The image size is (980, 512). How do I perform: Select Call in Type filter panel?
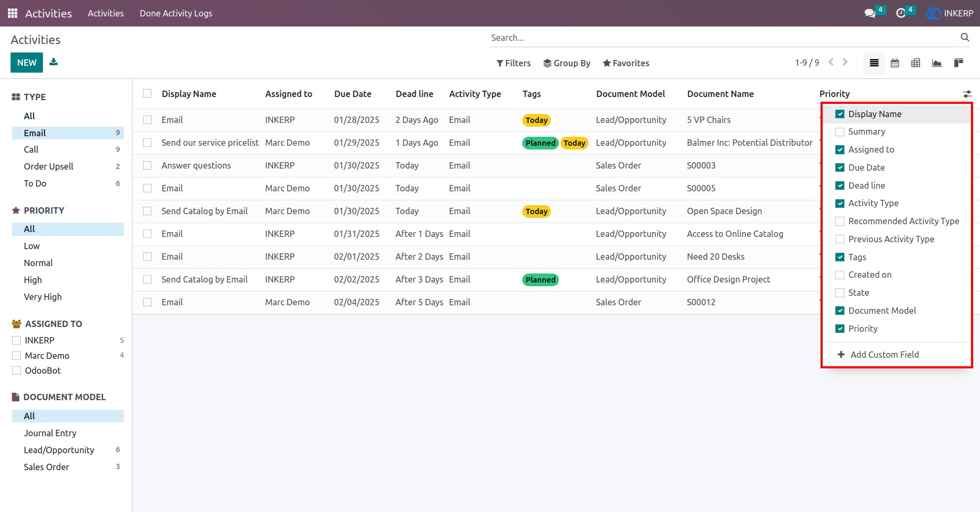point(68,149)
